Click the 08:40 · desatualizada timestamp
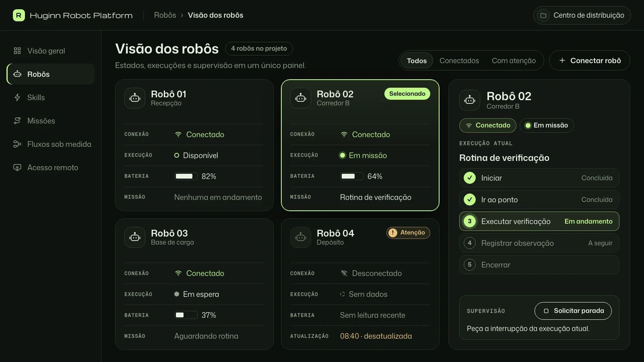 tap(376, 336)
